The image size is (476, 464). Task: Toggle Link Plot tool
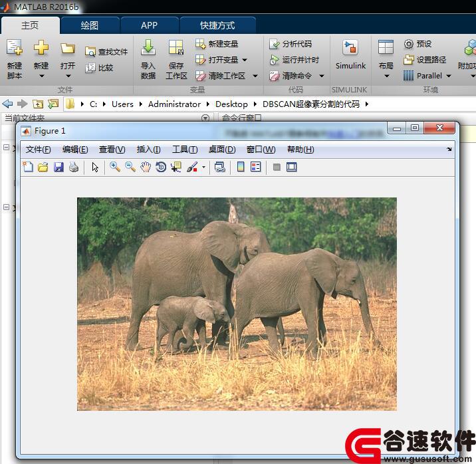pyautogui.click(x=220, y=167)
